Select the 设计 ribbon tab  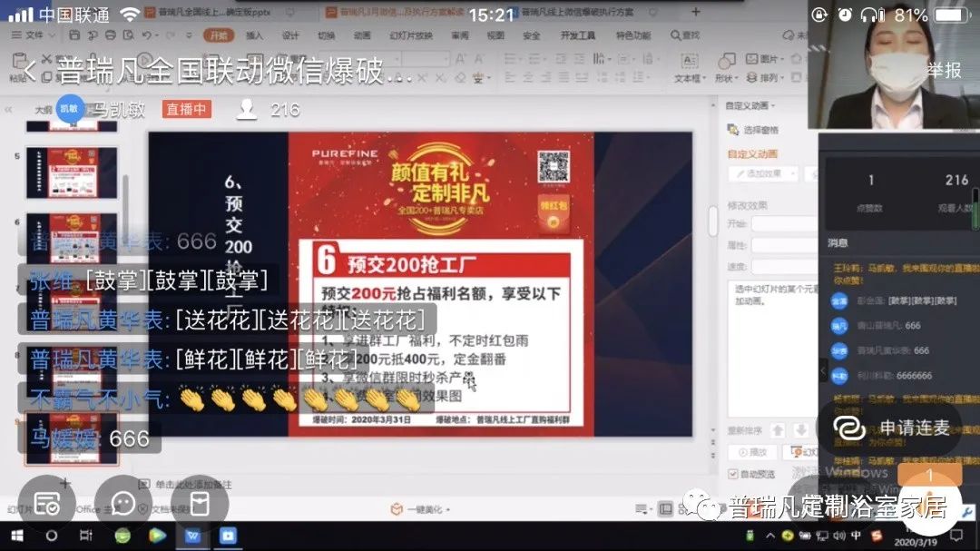(290, 35)
